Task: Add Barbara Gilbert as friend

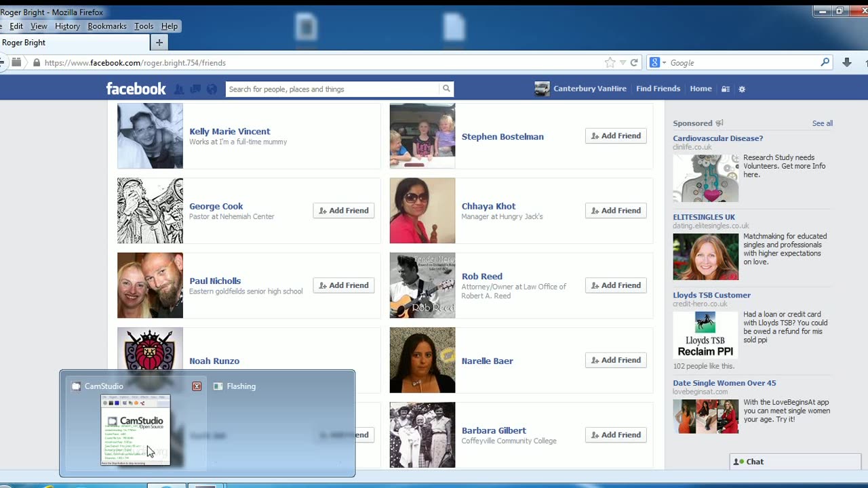Action: tap(616, 435)
